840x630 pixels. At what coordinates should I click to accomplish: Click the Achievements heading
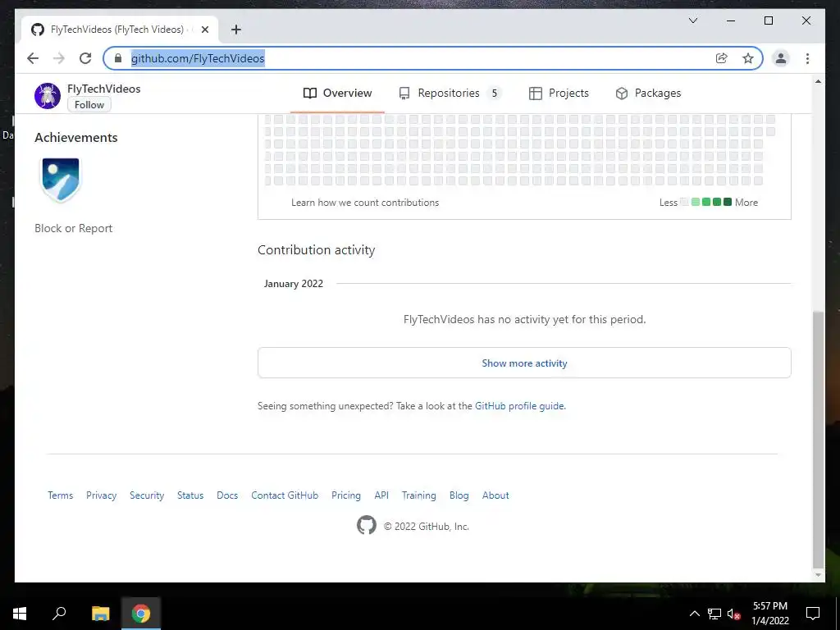click(x=76, y=138)
